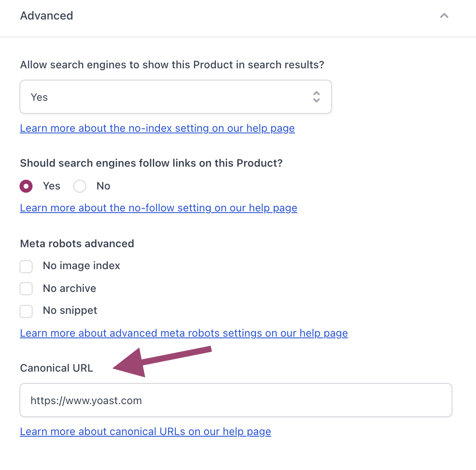Select the yoast.com URL text

click(x=86, y=400)
